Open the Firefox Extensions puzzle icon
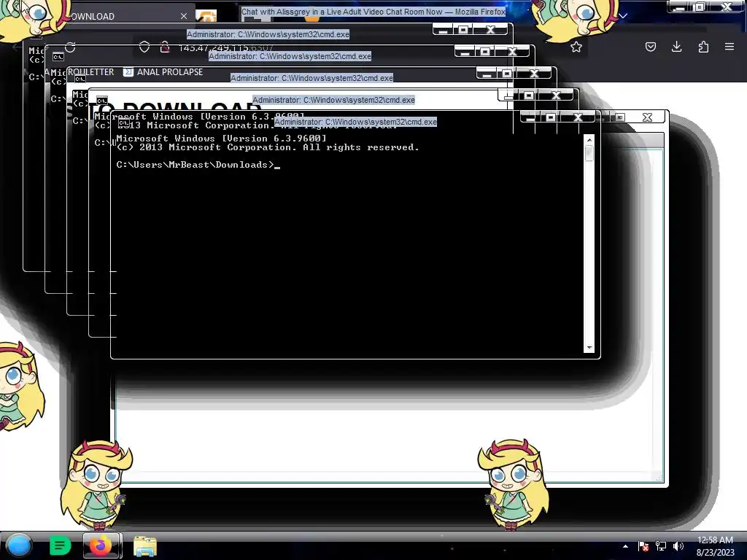The height and width of the screenshot is (560, 747). [703, 47]
